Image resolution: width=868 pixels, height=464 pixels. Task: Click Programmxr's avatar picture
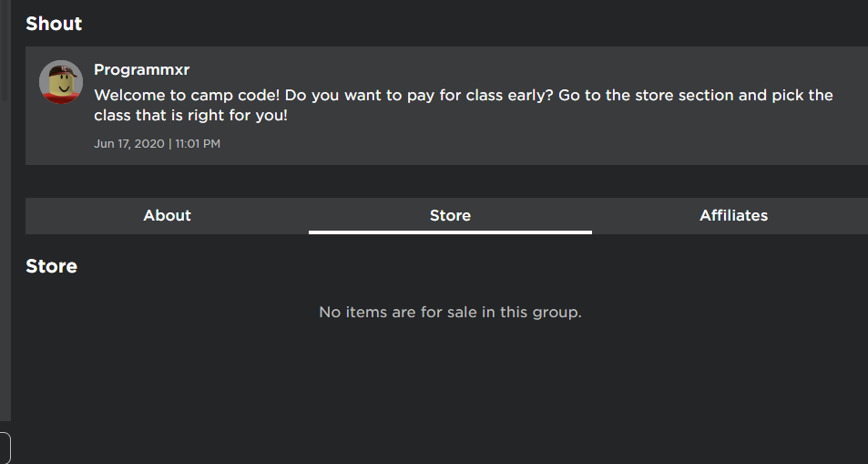61,83
